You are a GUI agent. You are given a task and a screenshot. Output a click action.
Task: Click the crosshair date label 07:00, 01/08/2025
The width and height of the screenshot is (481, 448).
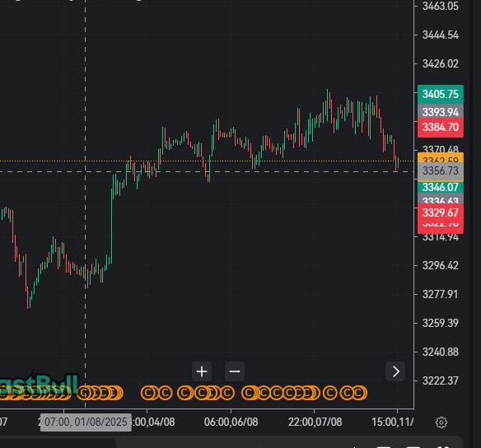pos(86,422)
